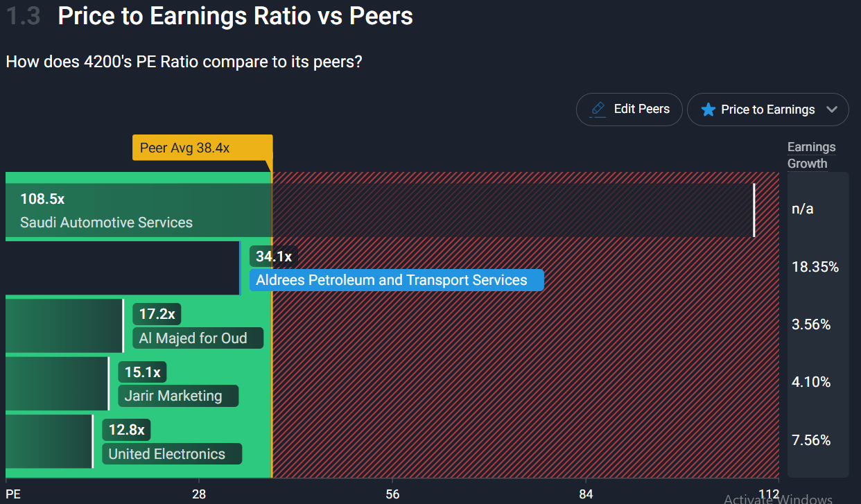Click the axis tick label 56
Viewport: 861px width, 504px height.
pyautogui.click(x=392, y=494)
